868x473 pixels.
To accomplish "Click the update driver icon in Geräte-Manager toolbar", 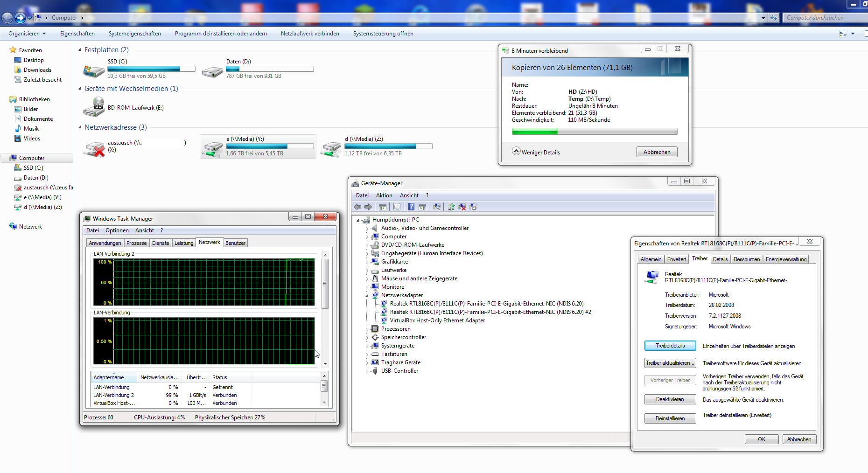I will coord(451,207).
